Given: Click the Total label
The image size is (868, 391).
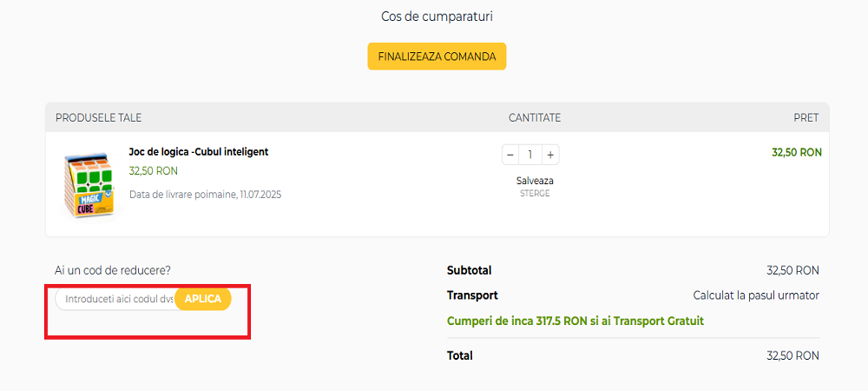Looking at the screenshot, I should (x=460, y=355).
